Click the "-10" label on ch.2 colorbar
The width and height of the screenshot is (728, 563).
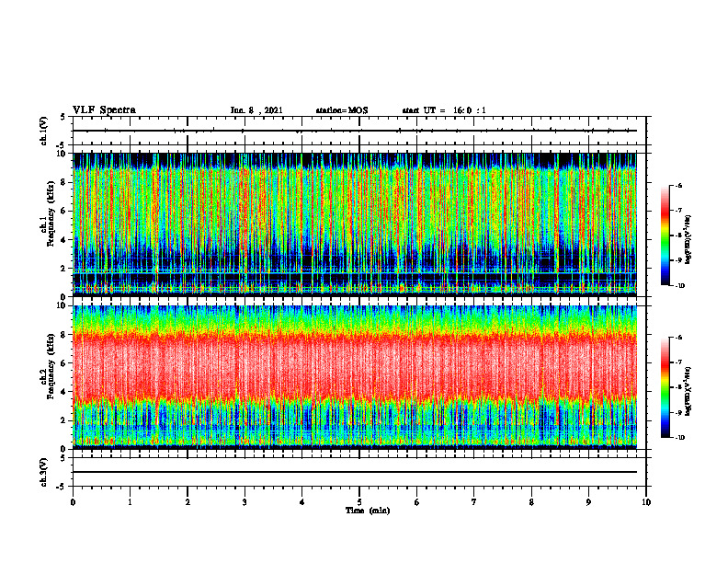coord(679,438)
